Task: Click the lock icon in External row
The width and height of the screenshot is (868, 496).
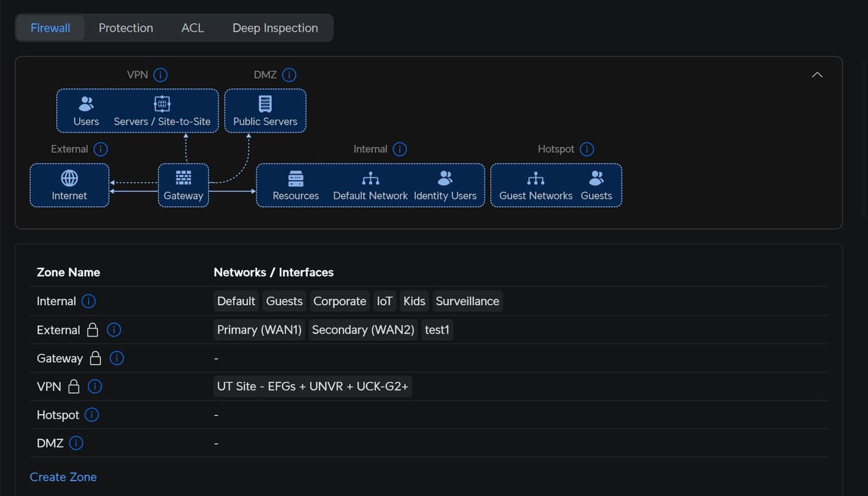Action: (x=92, y=330)
